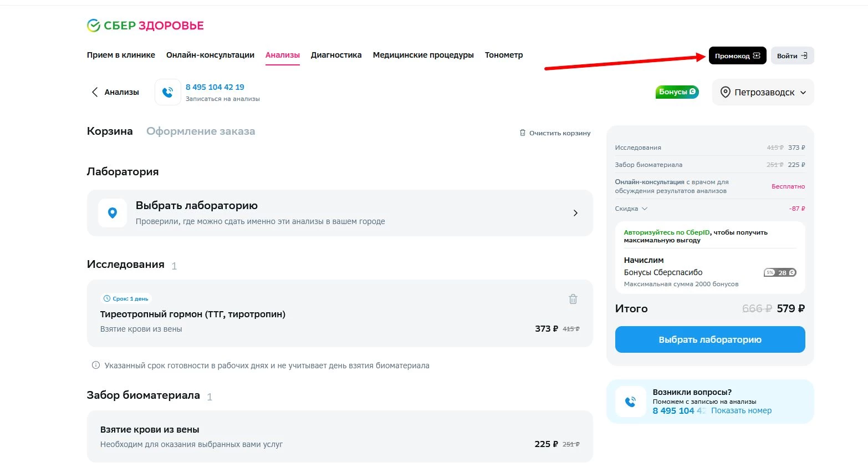The image size is (868, 472).
Task: Click the blue Выбрать лабораторию button
Action: [x=709, y=339]
